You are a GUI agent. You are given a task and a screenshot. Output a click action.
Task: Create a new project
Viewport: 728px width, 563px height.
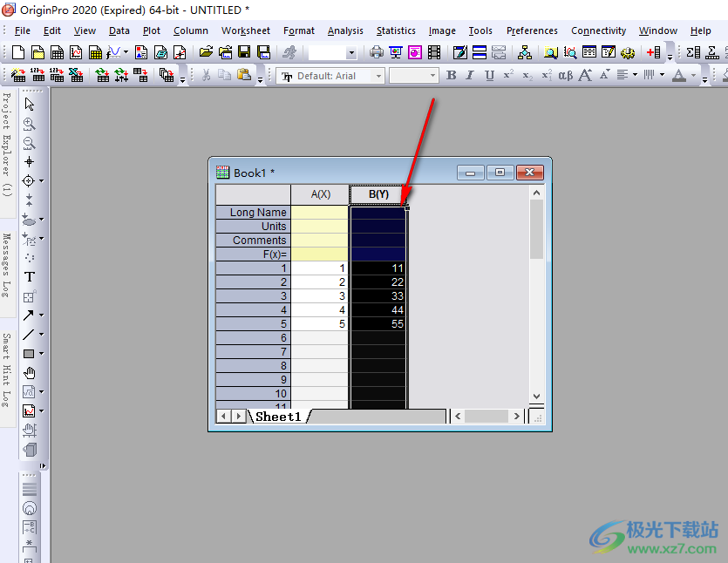click(x=18, y=52)
